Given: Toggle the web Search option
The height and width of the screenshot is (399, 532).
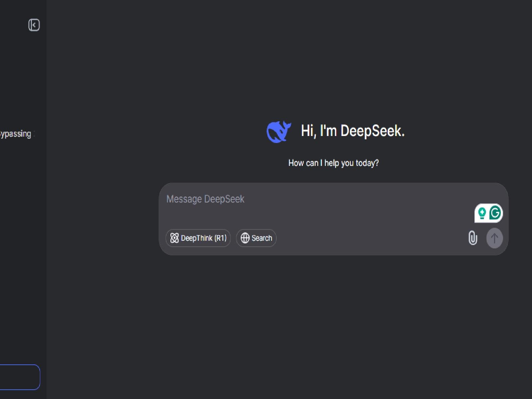Looking at the screenshot, I should pyautogui.click(x=256, y=238).
